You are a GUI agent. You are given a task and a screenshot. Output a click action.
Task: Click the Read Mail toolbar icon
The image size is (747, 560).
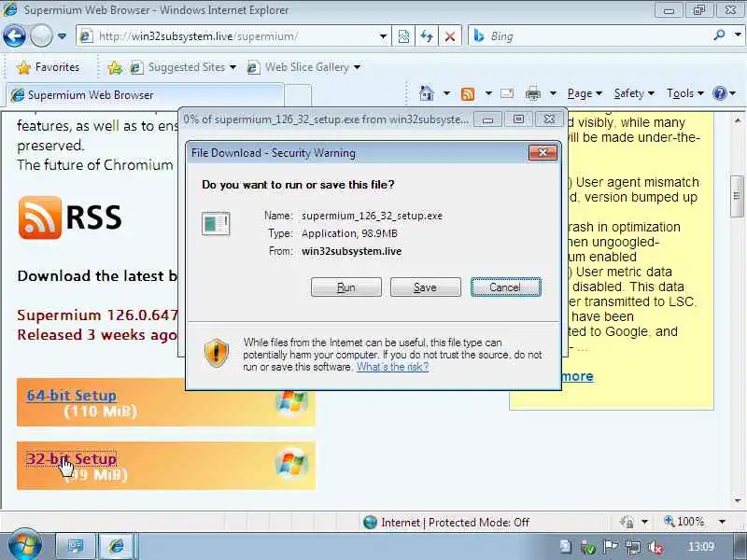point(507,93)
